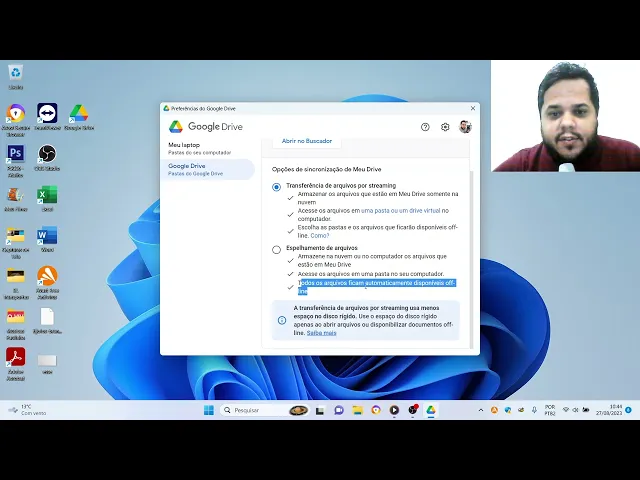Click 'Opções de sincronização de Meu Drive' heading

point(327,169)
